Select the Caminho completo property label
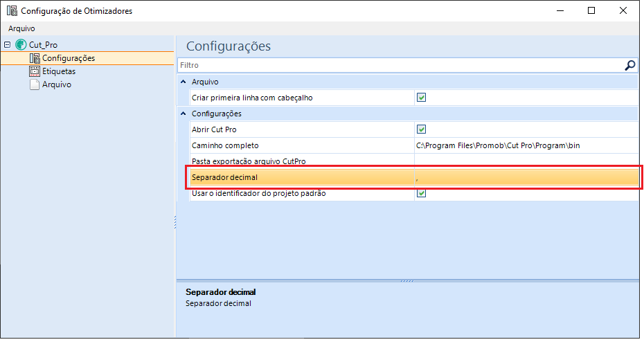644x342 pixels. (x=225, y=145)
